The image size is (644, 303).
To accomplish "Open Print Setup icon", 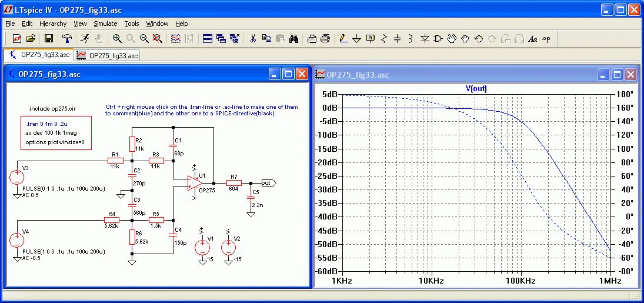I will tap(312, 39).
